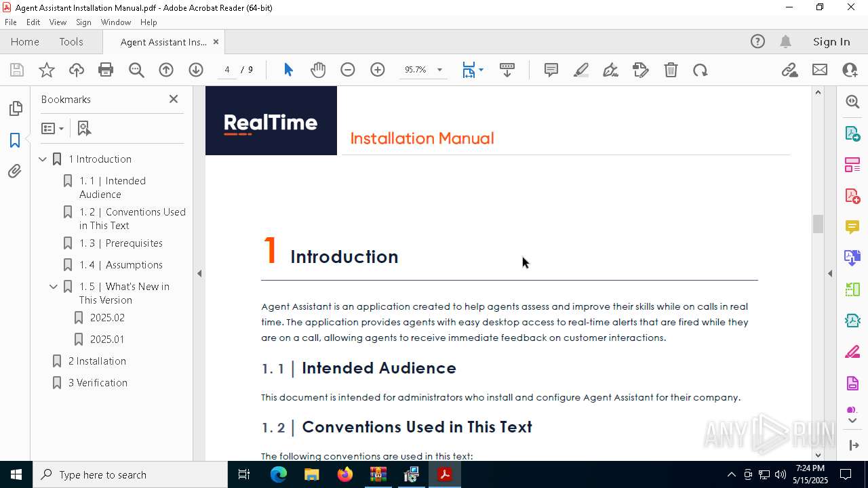Activate the Hand pan tool

coord(318,70)
